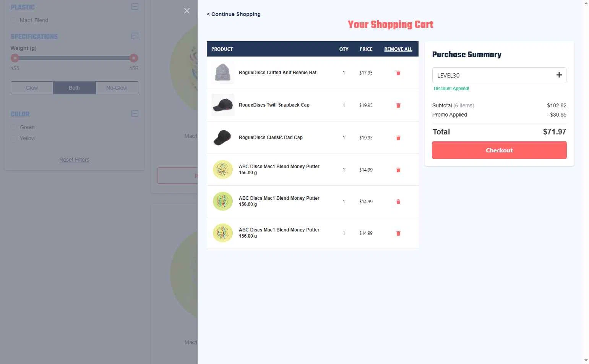
Task: Click the minimum weight slider handle at 155
Action: 15,58
